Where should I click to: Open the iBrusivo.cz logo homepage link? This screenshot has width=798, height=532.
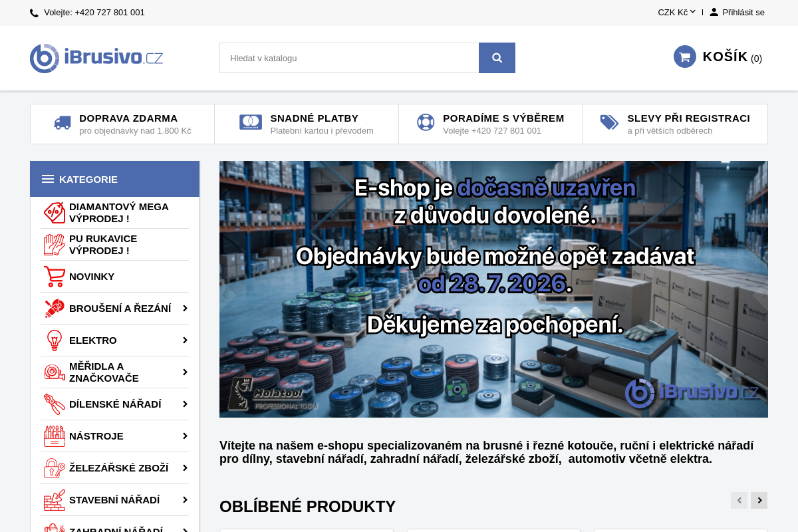[x=96, y=58]
